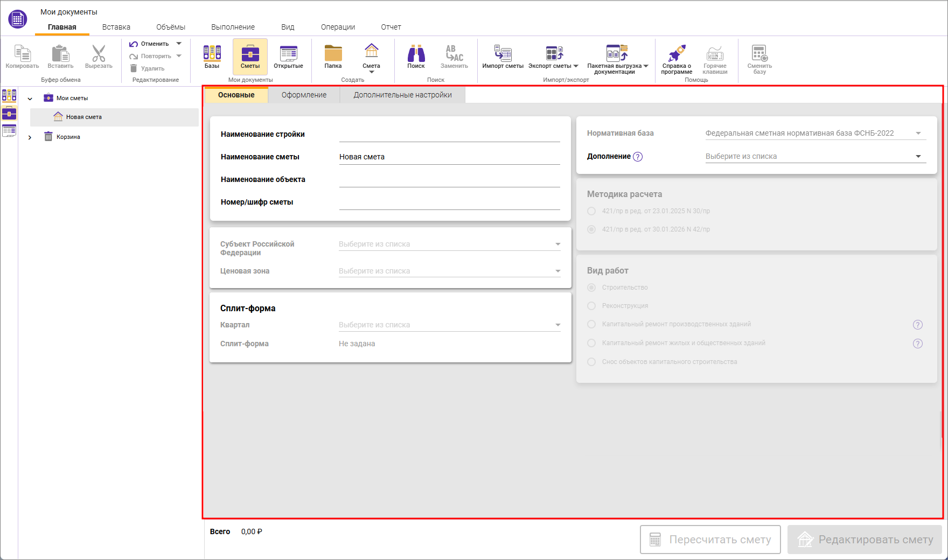948x560 pixels.
Task: Select Капитальный ремонт жилых и общественных зданий
Action: click(x=591, y=343)
